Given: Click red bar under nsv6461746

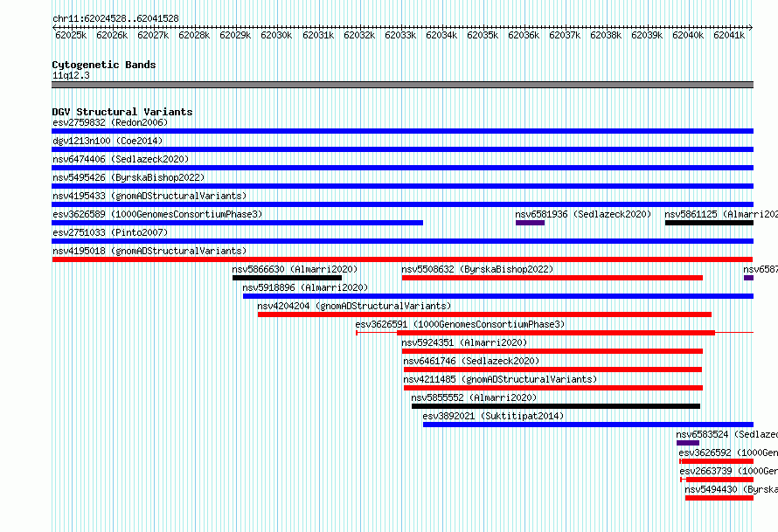Looking at the screenshot, I should (552, 370).
